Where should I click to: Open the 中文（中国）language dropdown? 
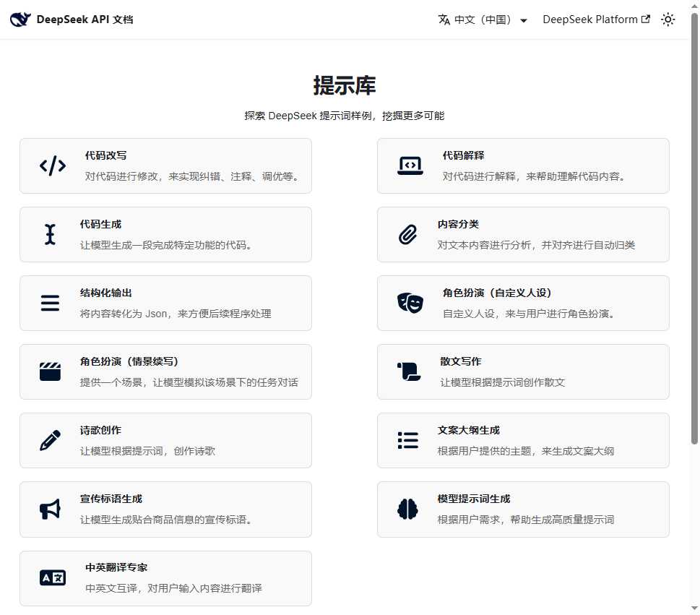coord(483,20)
